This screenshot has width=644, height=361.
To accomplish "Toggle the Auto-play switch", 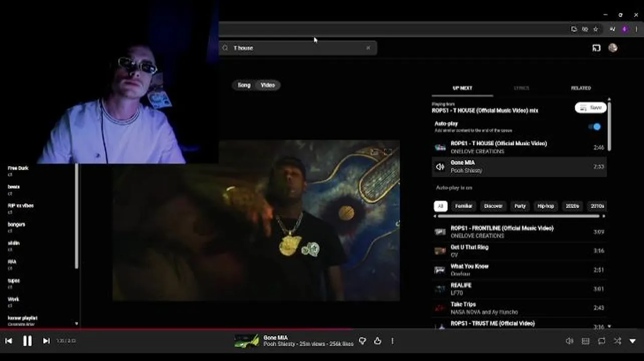I will coord(594,127).
